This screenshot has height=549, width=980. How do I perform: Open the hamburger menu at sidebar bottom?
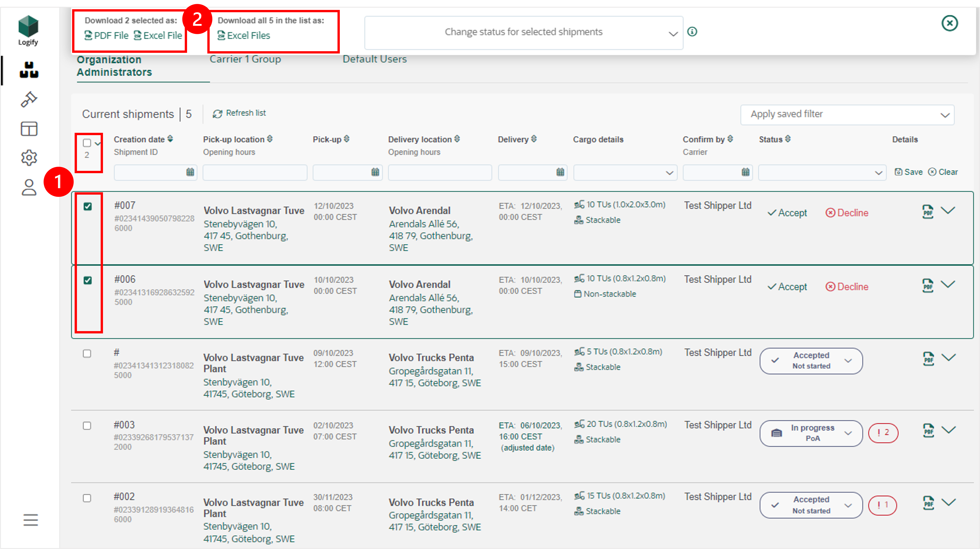point(30,520)
